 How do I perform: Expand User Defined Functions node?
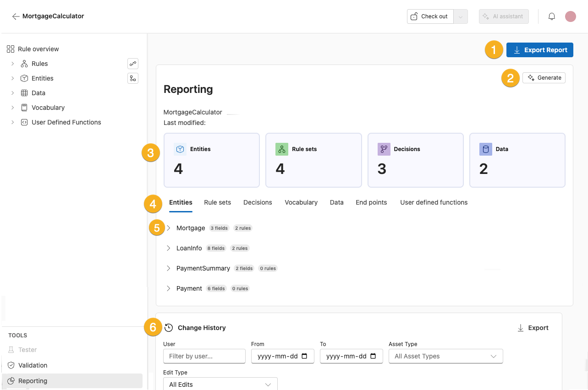13,122
